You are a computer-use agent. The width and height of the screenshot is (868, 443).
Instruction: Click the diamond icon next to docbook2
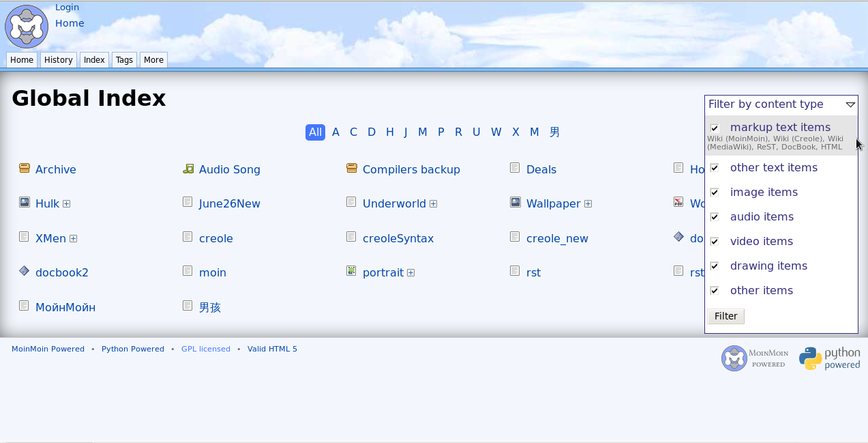25,271
